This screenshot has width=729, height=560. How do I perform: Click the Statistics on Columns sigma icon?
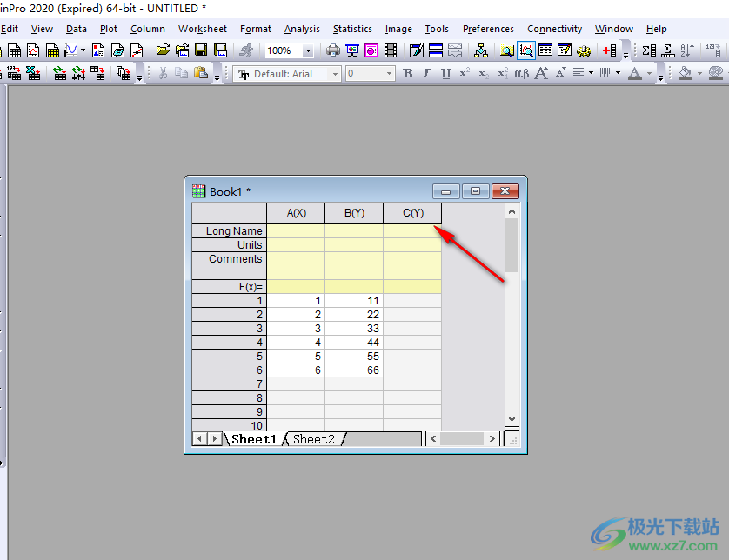point(649,50)
